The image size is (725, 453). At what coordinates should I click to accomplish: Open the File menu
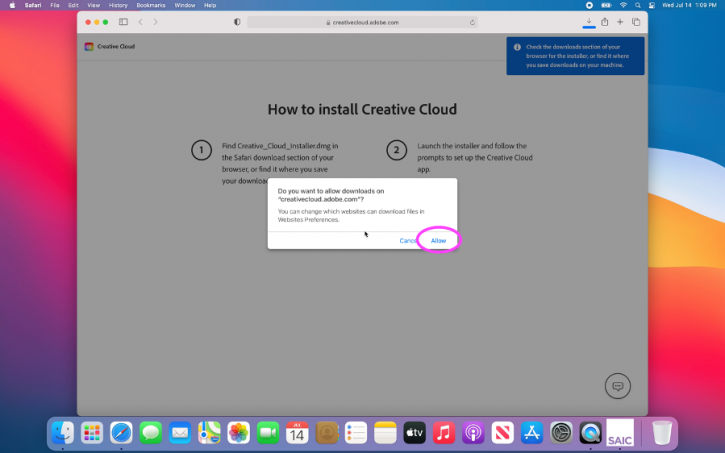click(x=55, y=5)
